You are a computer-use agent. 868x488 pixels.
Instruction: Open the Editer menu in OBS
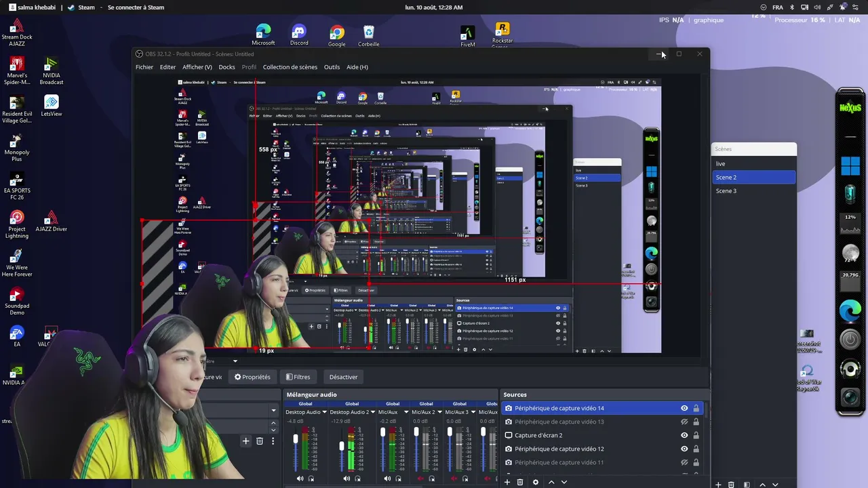coord(167,67)
